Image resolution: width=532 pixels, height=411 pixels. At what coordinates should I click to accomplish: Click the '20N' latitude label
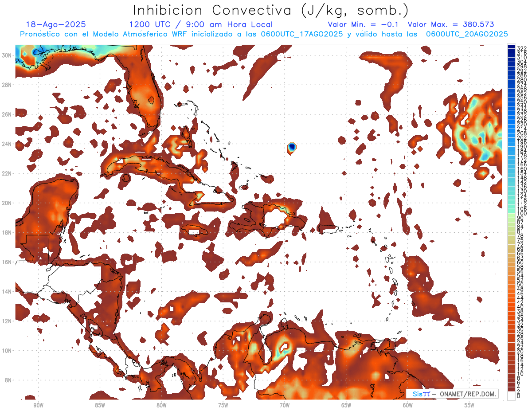click(7, 203)
